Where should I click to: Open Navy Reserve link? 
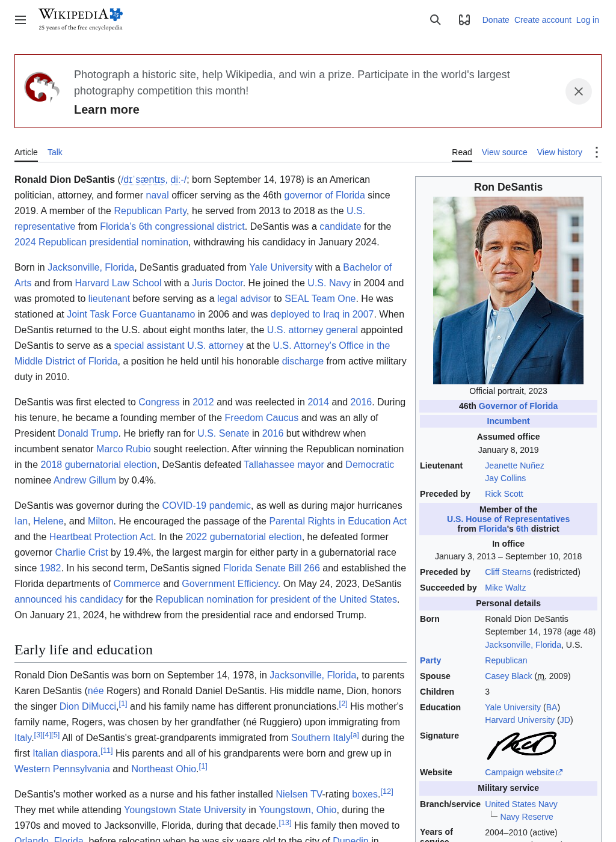(x=526, y=817)
